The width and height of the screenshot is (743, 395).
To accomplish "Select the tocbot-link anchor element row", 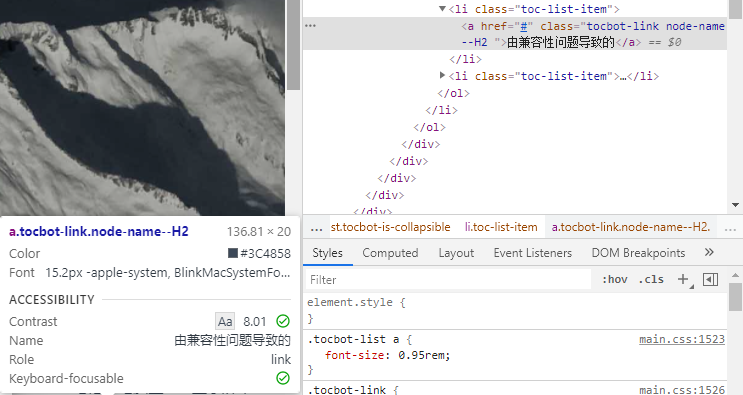I will tap(515, 34).
